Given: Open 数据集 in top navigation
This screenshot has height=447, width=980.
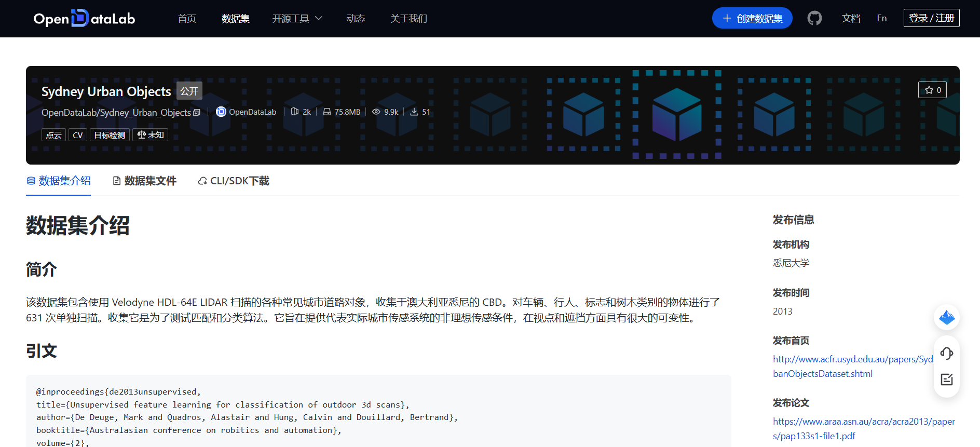Looking at the screenshot, I should [236, 19].
